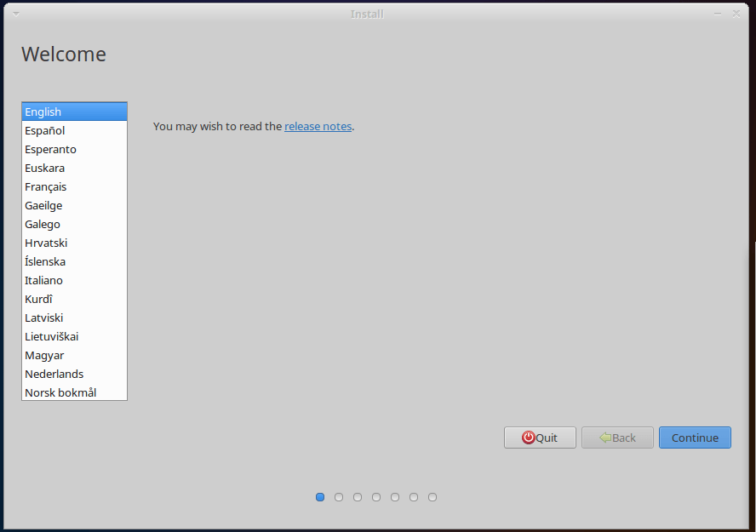Choose Italiano as the language
Image resolution: width=756 pixels, height=532 pixels.
pos(74,280)
